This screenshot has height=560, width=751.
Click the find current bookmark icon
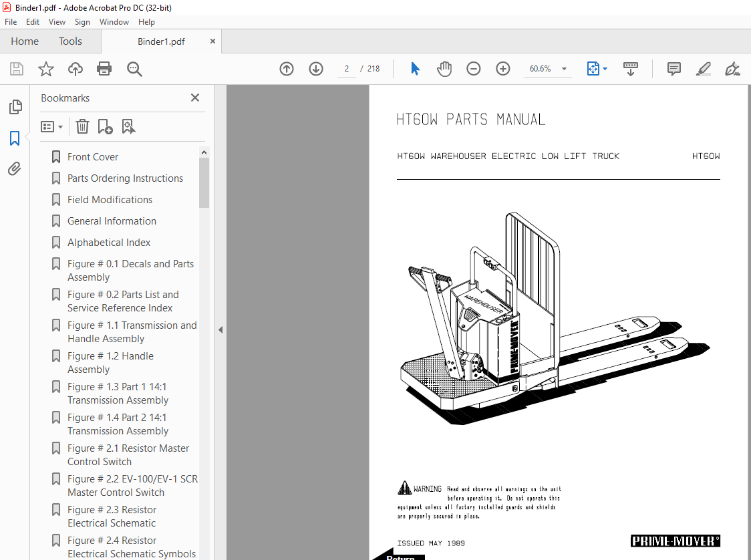tap(128, 126)
